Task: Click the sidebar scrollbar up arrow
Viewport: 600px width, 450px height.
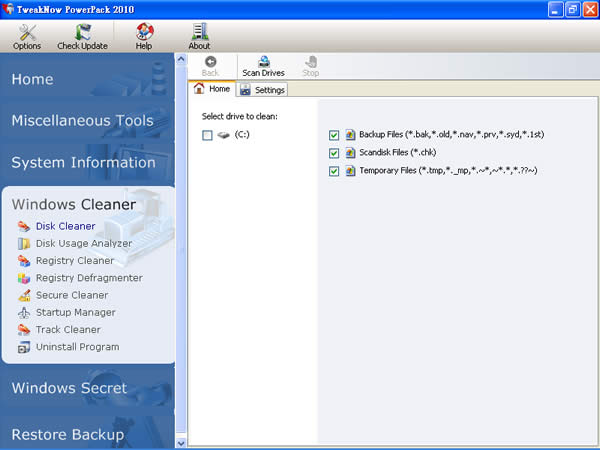Action: click(x=181, y=59)
